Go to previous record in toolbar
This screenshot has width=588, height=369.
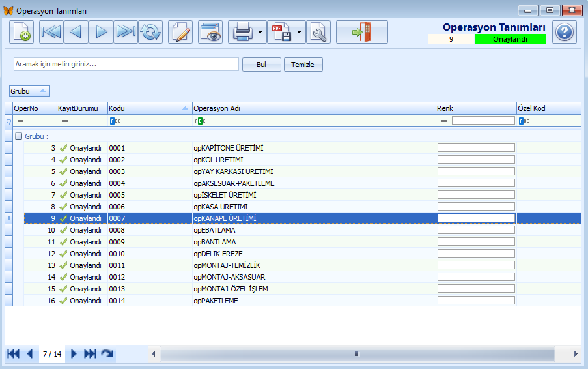[76, 32]
